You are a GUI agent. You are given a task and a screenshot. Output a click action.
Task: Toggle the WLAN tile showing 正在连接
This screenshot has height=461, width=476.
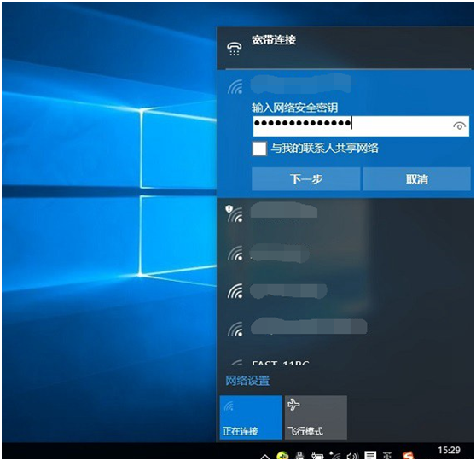coord(251,417)
